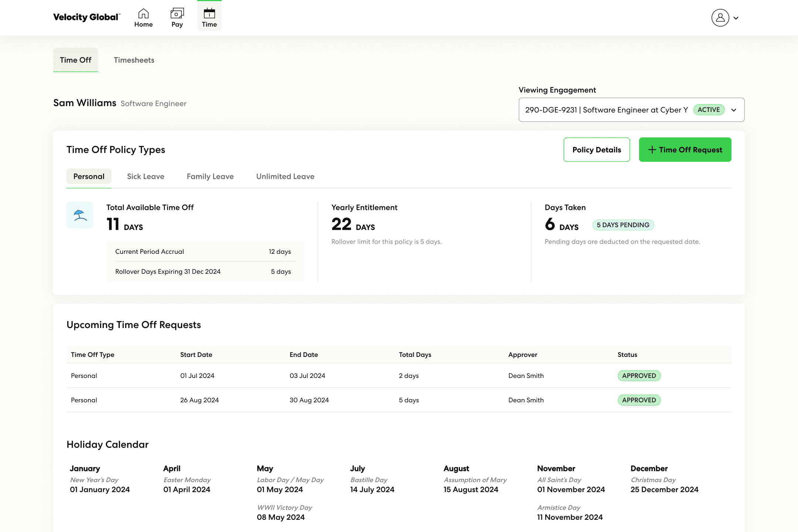Screen dimensions: 798x532
Task: Expand the account menu chevron
Action: point(736,18)
